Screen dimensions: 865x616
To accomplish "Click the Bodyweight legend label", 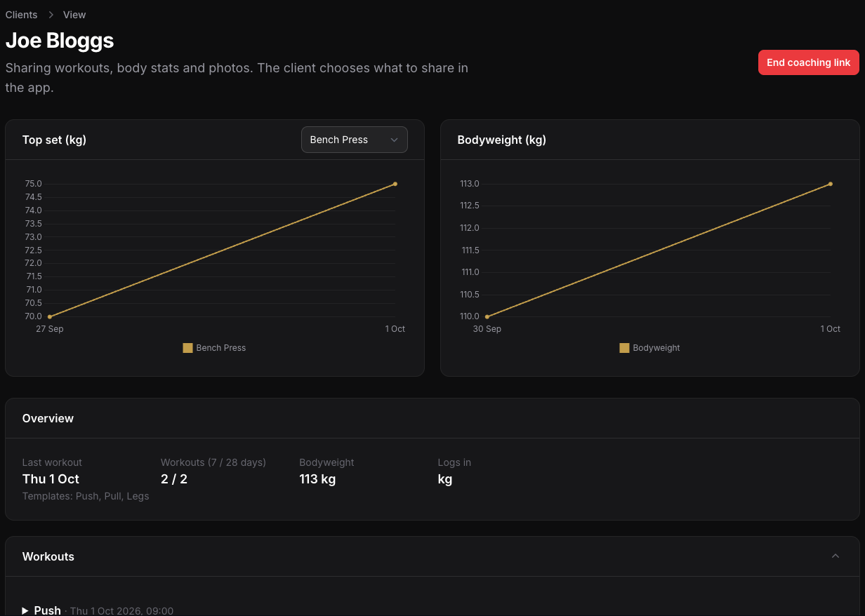I will pos(656,348).
